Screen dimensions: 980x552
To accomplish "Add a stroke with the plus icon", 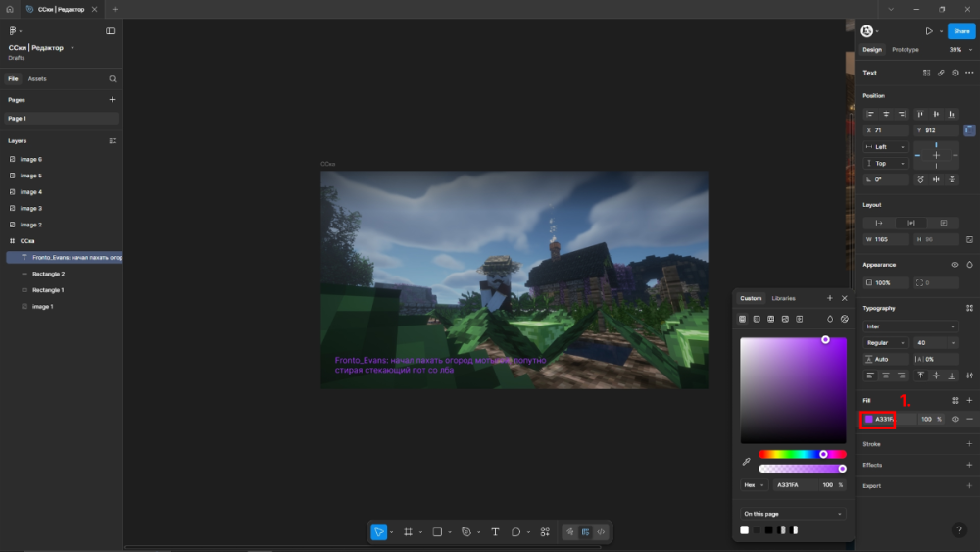I will pyautogui.click(x=969, y=444).
